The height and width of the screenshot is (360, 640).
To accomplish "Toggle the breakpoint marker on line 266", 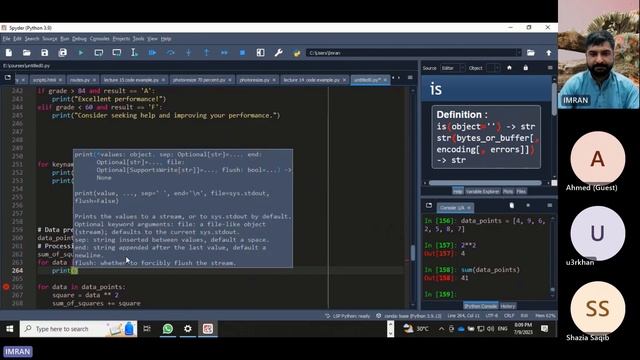I will [6, 287].
